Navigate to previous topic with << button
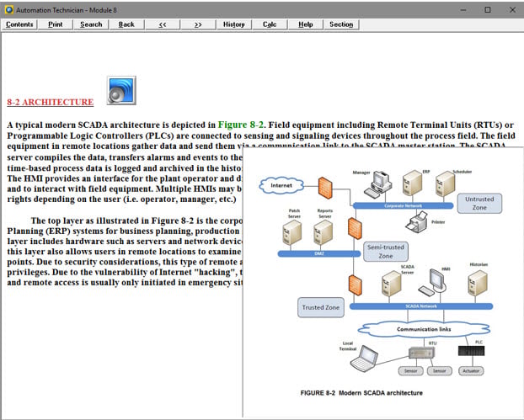The width and height of the screenshot is (524, 420). tap(162, 24)
